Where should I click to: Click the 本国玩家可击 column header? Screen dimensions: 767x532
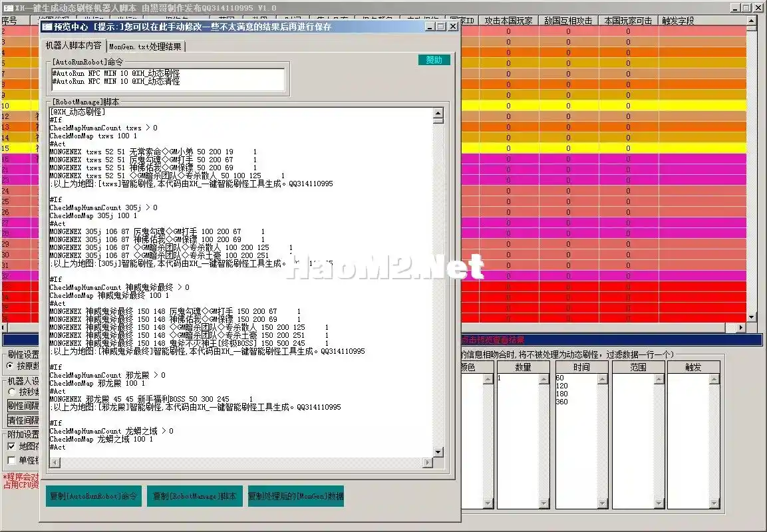[628, 21]
